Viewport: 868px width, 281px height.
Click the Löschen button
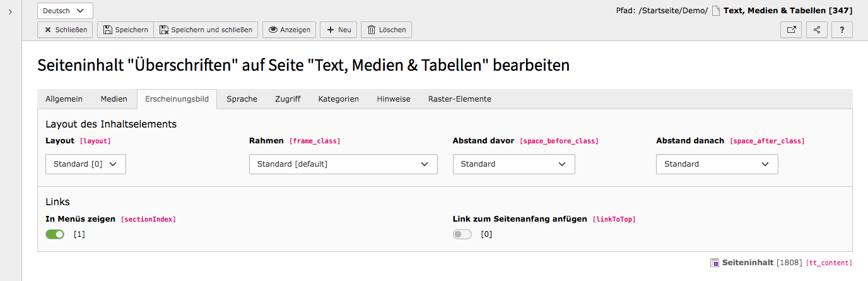(x=386, y=30)
